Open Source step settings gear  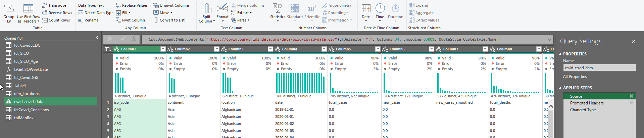(x=631, y=96)
